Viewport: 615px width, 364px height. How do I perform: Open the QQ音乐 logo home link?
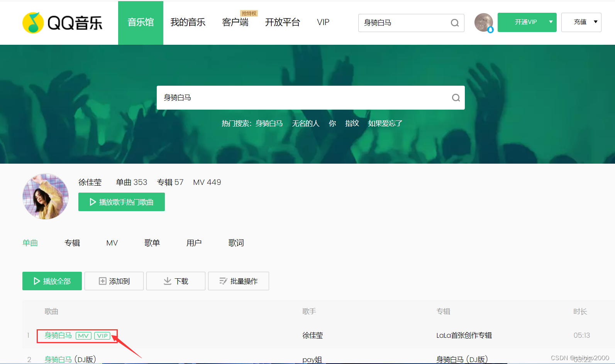(x=63, y=23)
